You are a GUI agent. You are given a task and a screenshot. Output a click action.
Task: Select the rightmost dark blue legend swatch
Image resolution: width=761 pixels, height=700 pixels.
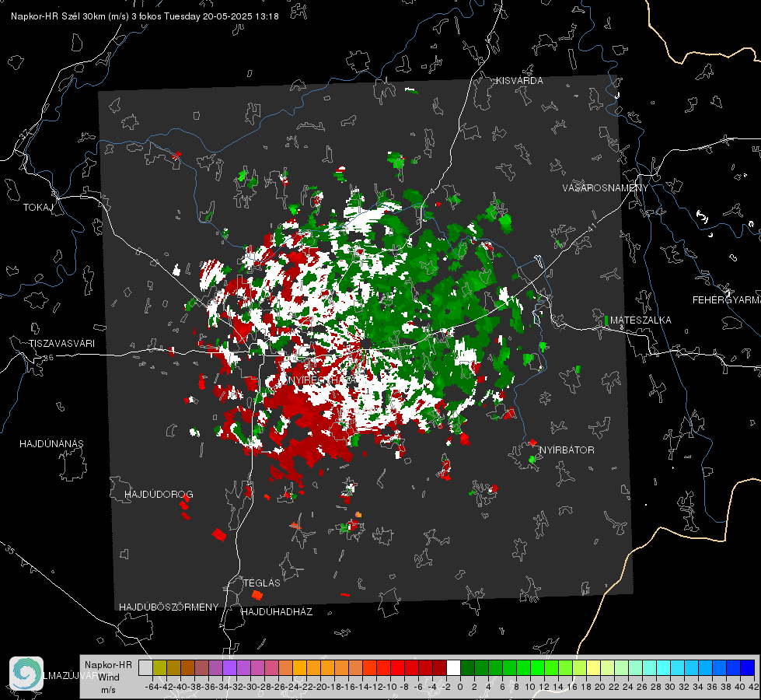pos(748,667)
